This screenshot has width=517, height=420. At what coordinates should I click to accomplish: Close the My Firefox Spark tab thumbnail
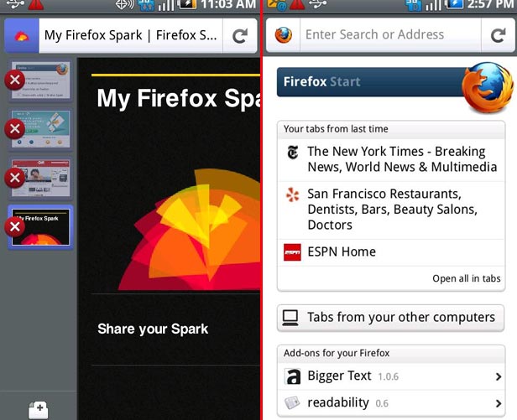14,226
